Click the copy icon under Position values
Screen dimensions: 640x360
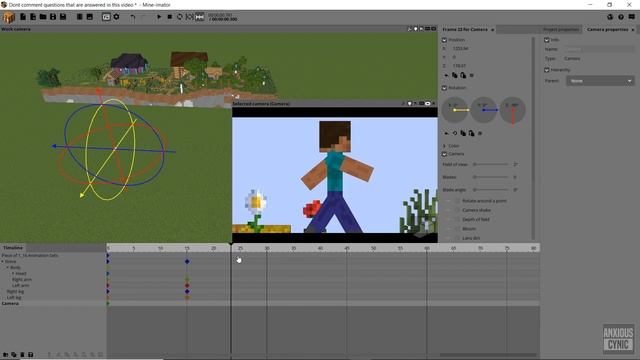(x=455, y=76)
